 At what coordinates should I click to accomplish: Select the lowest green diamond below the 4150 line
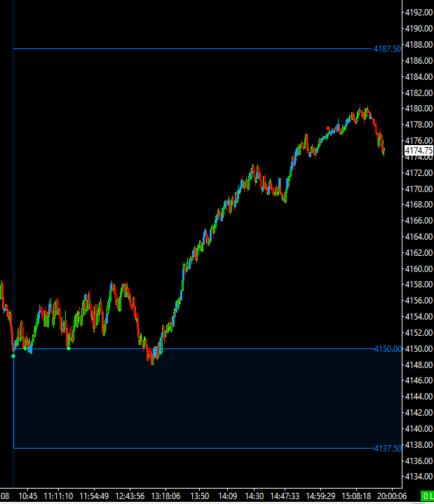13,356
